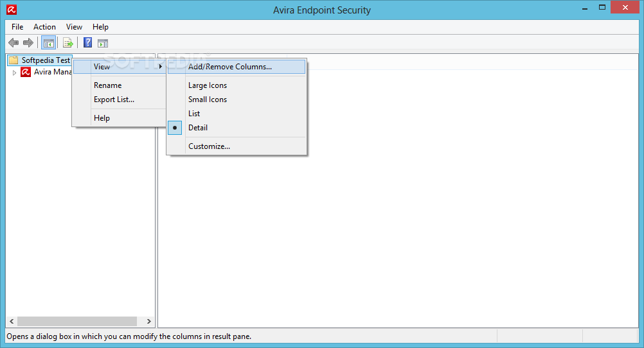Click the Export List toolbar icon
This screenshot has height=348, width=644.
[x=67, y=43]
